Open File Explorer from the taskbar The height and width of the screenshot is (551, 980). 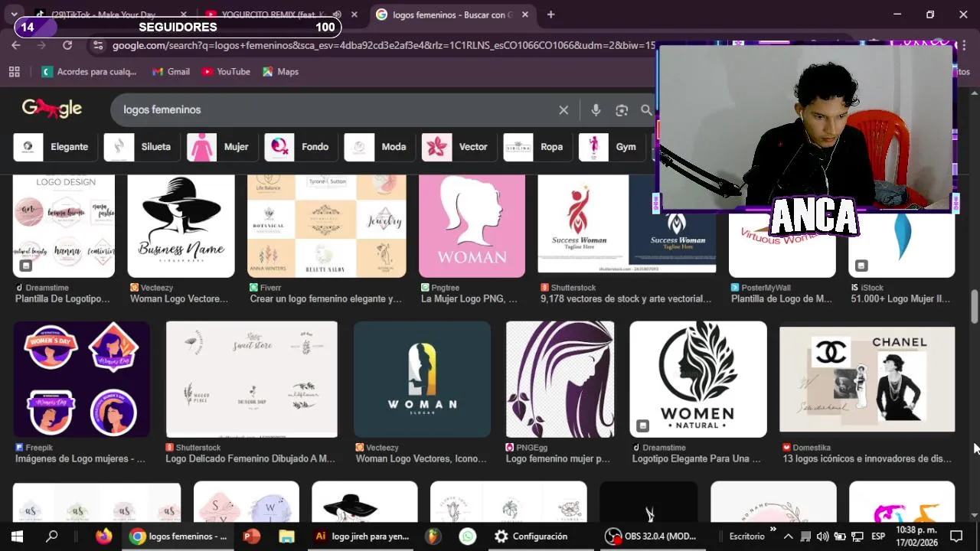[286, 536]
